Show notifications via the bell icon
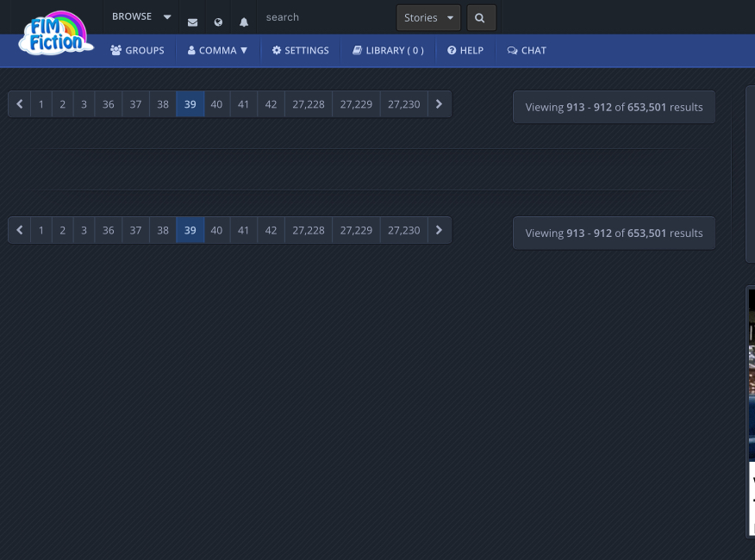This screenshot has height=560, width=755. click(x=244, y=22)
